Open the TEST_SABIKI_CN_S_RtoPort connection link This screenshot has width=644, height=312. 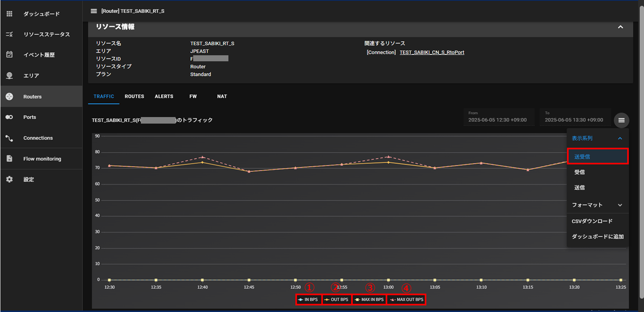pyautogui.click(x=432, y=52)
